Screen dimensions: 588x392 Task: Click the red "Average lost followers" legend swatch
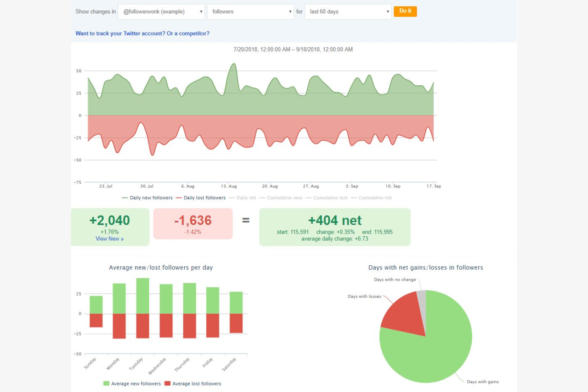point(168,383)
